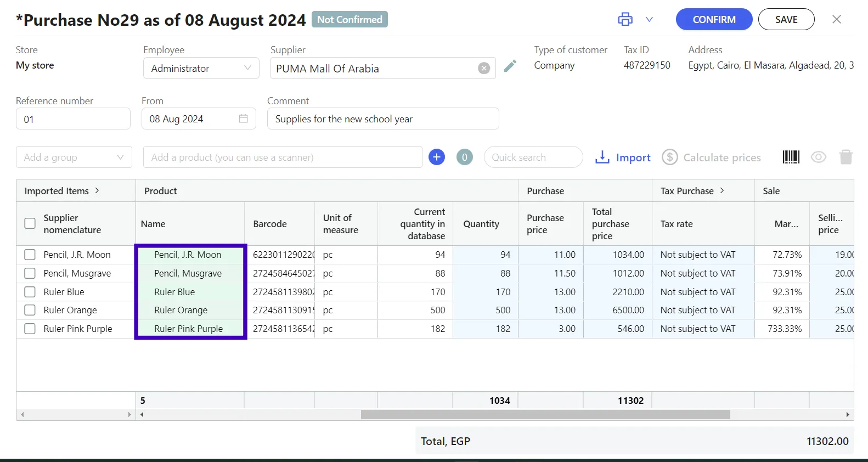Click margin 733.33% cell
868x462 pixels.
pyautogui.click(x=782, y=329)
